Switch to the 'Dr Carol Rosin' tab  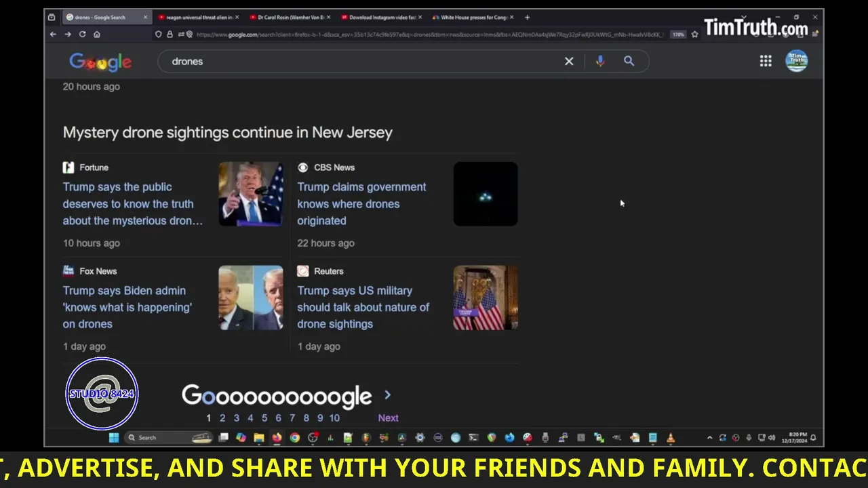[x=291, y=17]
